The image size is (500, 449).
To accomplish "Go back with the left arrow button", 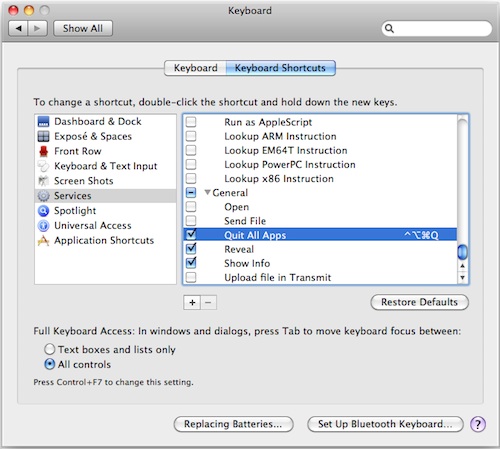I will click(x=19, y=29).
